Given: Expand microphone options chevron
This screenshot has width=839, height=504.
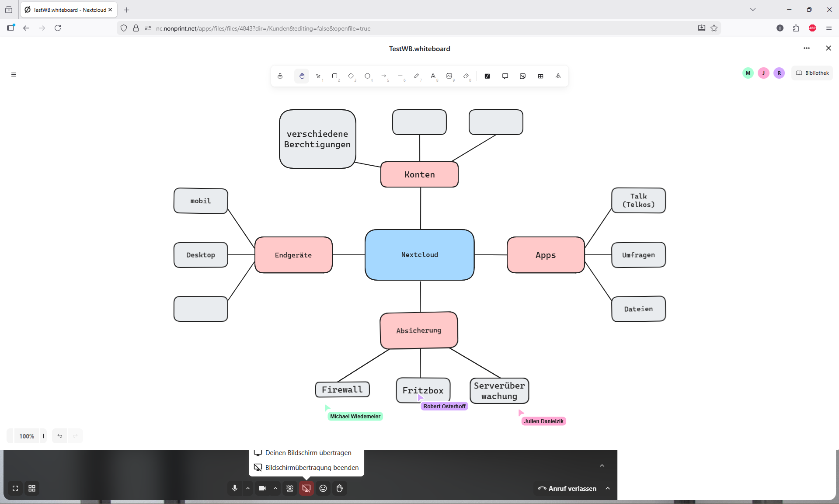Looking at the screenshot, I should 248,488.
